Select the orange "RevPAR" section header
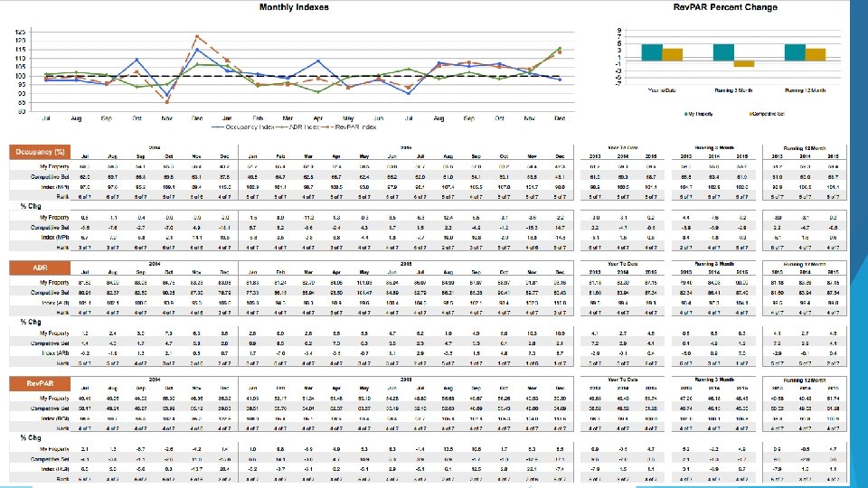 40,383
